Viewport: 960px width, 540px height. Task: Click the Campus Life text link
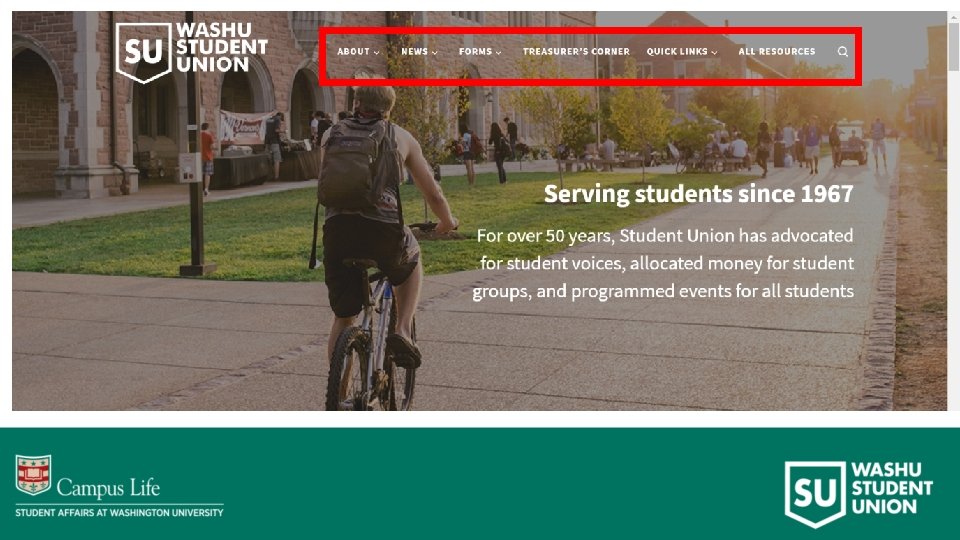coord(108,488)
